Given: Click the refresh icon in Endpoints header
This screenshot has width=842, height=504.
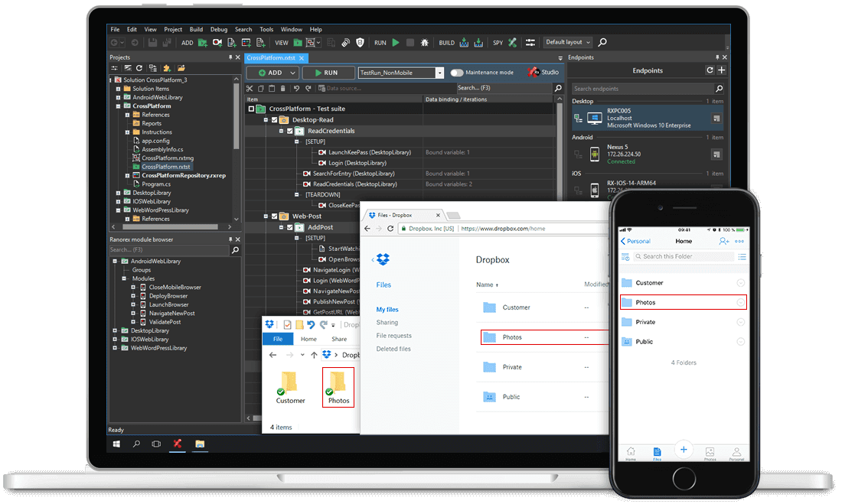Looking at the screenshot, I should tap(710, 70).
